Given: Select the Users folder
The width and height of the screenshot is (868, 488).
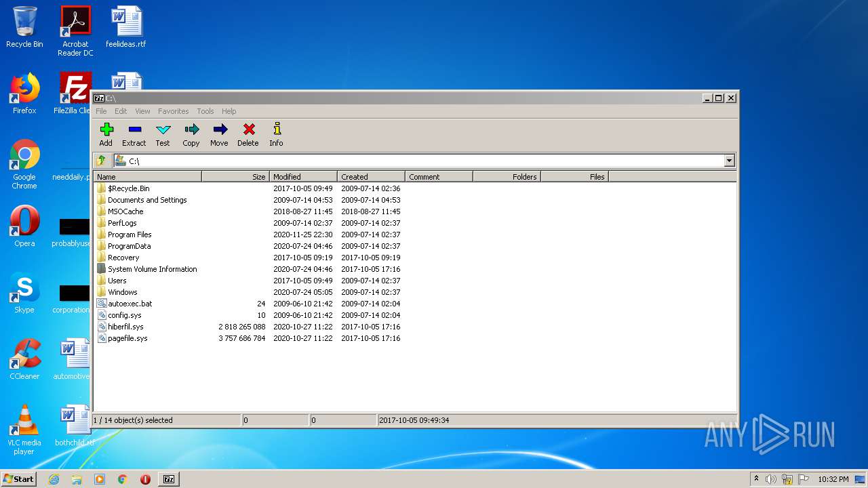Looking at the screenshot, I should [117, 281].
